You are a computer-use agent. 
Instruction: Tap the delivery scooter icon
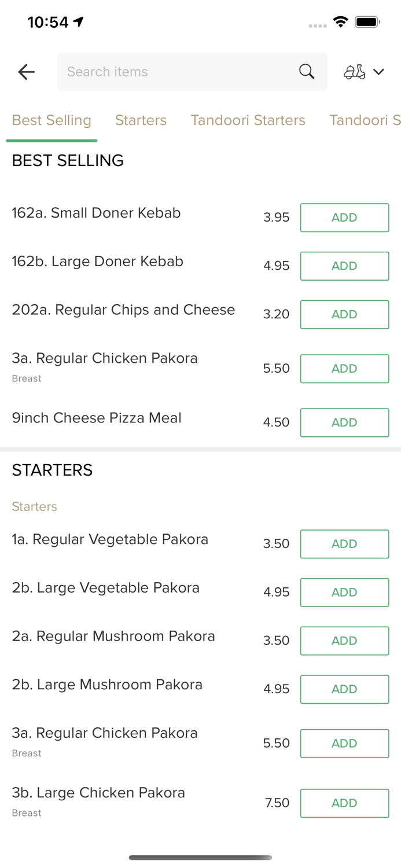point(354,72)
